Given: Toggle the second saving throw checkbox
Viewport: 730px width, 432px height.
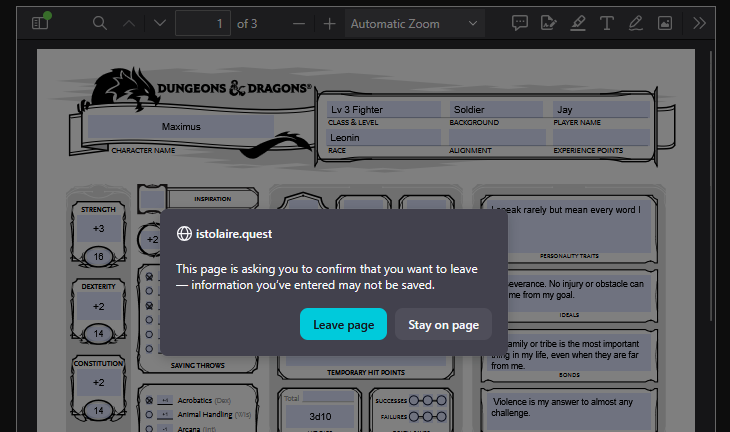Looking at the screenshot, I should coord(149,291).
